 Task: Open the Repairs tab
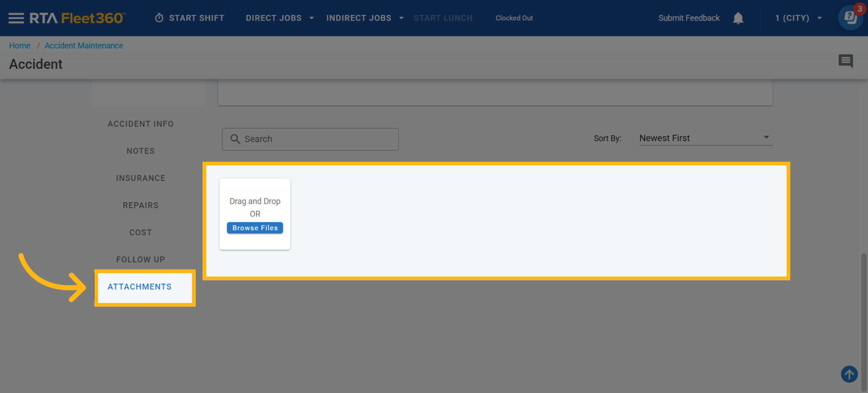tap(141, 205)
